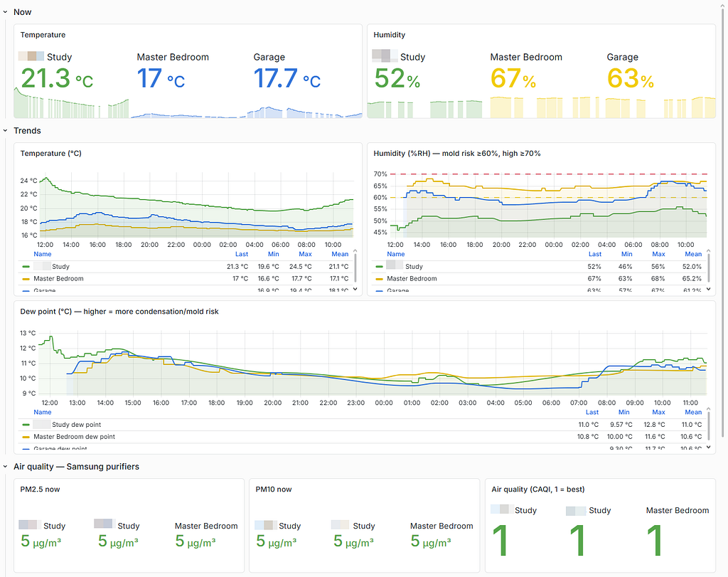Click the 'Now' row title
728x577 pixels.
(22, 12)
